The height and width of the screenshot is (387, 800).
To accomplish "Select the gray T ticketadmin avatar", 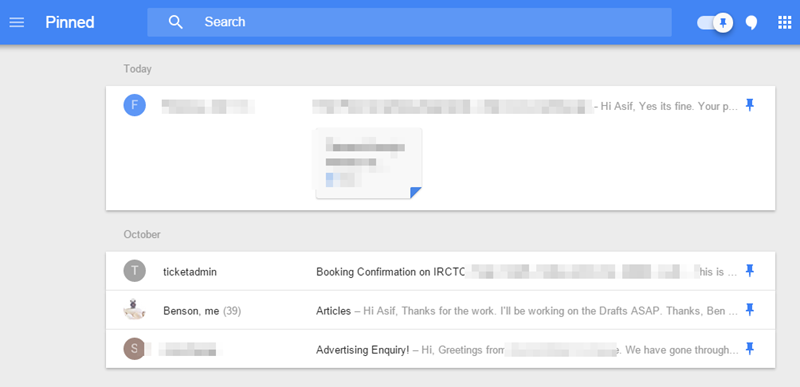I will tap(135, 271).
